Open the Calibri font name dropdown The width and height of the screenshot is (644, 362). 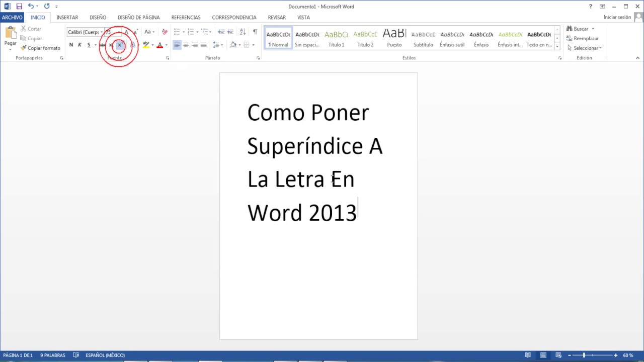click(x=102, y=32)
